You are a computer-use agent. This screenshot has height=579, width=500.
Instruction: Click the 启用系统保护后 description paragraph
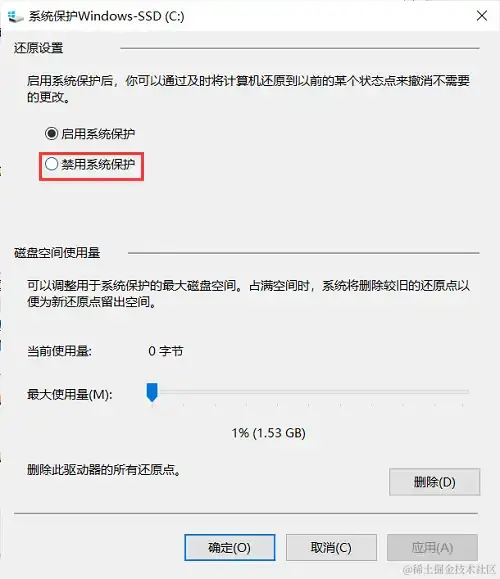coord(248,89)
